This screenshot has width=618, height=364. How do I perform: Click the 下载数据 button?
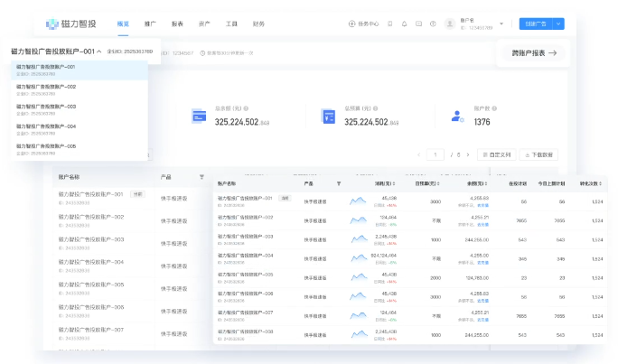[537, 154]
